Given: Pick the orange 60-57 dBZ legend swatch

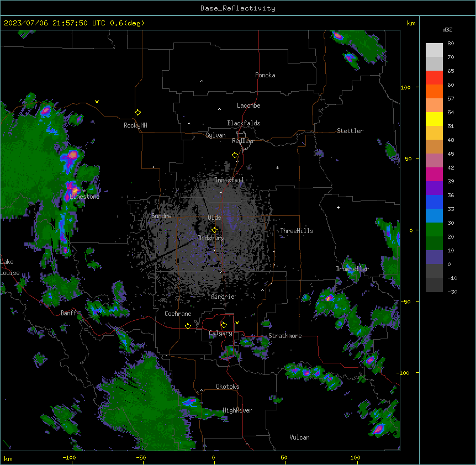Looking at the screenshot, I should (434, 91).
